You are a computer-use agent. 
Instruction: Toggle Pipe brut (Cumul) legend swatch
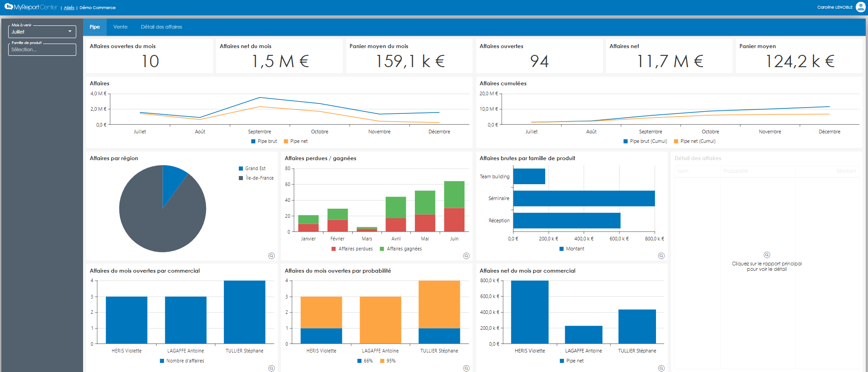pyautogui.click(x=626, y=141)
